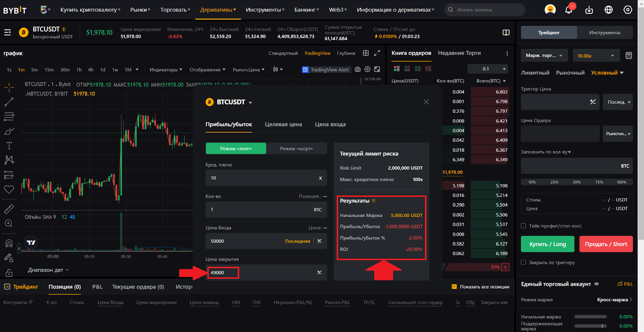Expand the BTCUSDT pair selector in calculator

(x=250, y=102)
